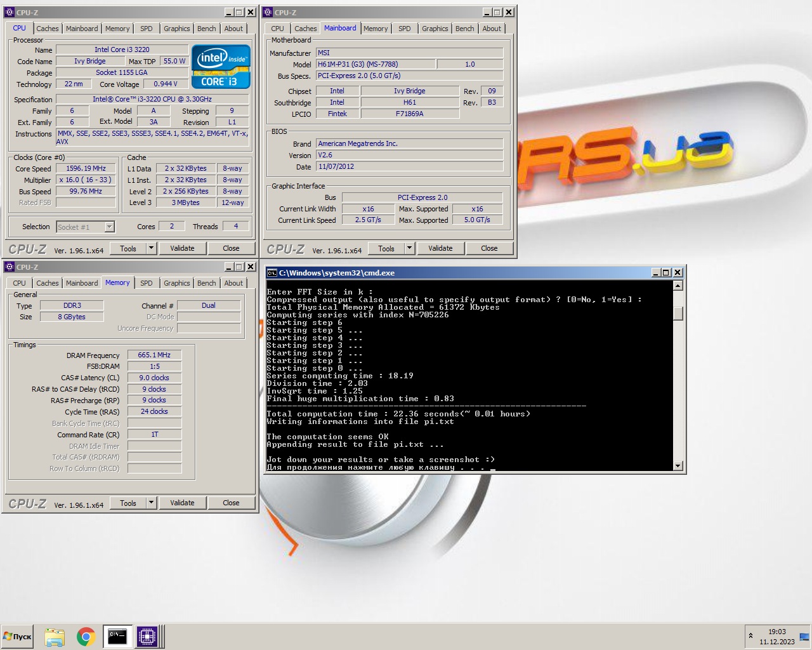
Task: Minimize the CPU-Z CPU tab window
Action: (229, 12)
